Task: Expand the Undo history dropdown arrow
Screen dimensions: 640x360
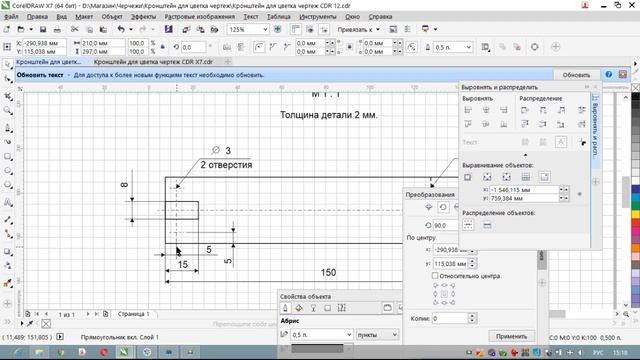Action: [x=131, y=29]
